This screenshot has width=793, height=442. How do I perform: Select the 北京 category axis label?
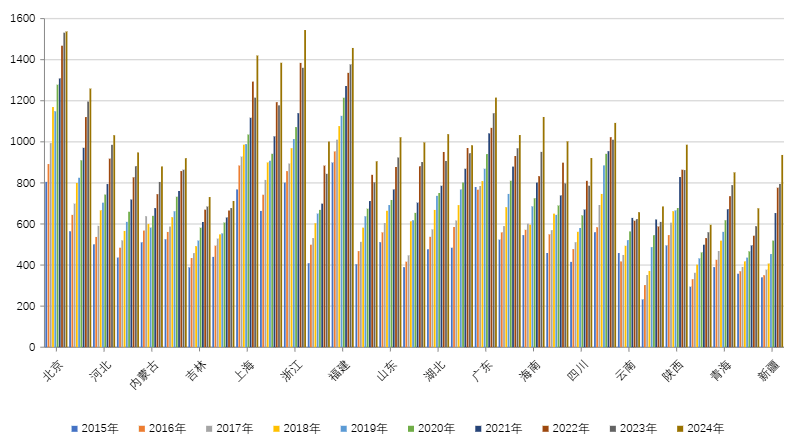(x=54, y=369)
